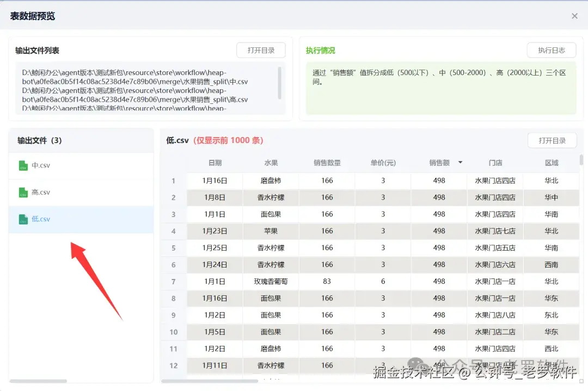Click the 销售额 column header
Screen dimensions: 588x391
pos(439,163)
